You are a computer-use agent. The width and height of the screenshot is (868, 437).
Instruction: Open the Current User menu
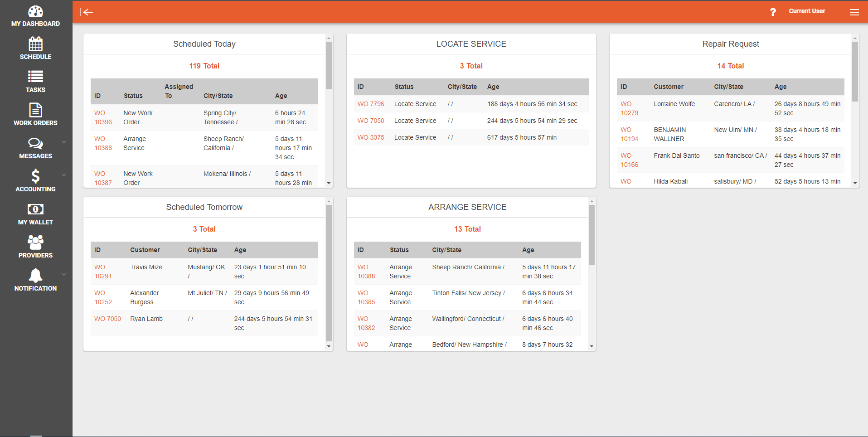[807, 11]
